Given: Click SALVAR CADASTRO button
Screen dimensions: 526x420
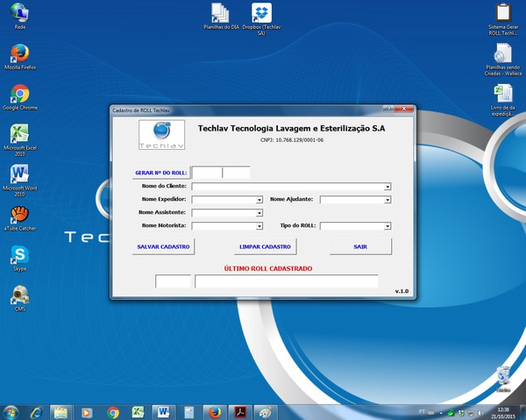Looking at the screenshot, I should [x=163, y=246].
